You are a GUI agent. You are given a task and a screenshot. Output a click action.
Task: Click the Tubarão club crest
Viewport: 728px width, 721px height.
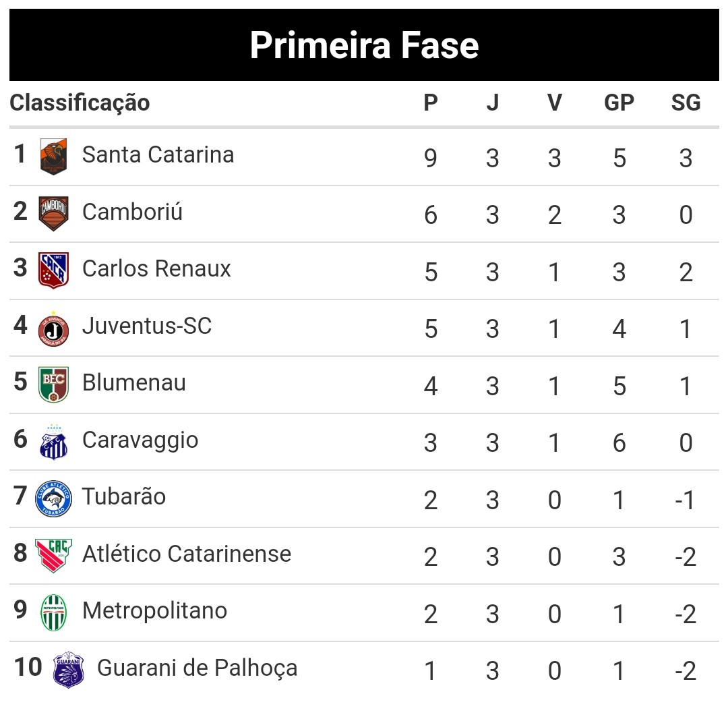coord(53,498)
